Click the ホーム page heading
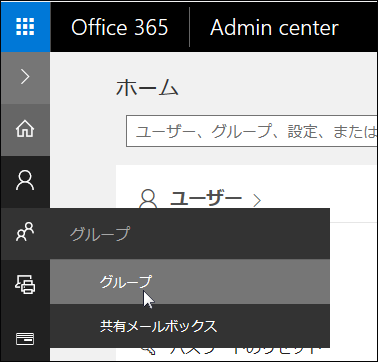The width and height of the screenshot is (378, 362). click(147, 88)
